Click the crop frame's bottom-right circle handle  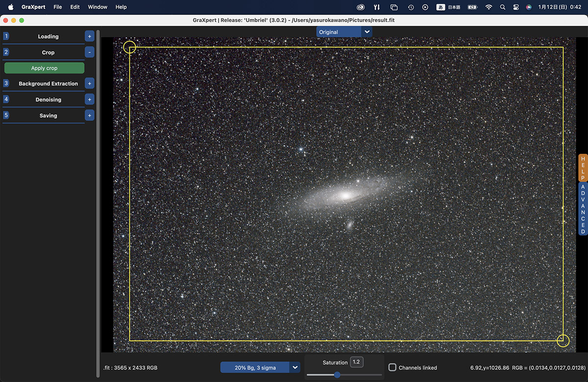click(x=563, y=340)
